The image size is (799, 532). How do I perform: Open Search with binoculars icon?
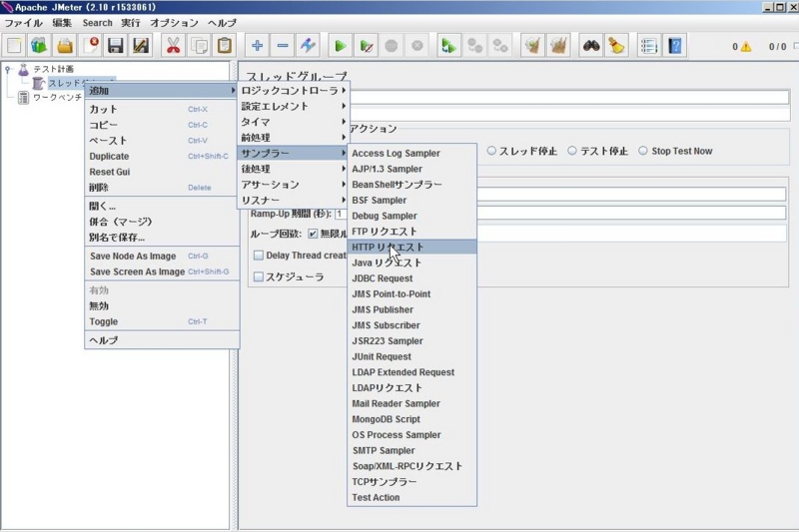point(591,46)
